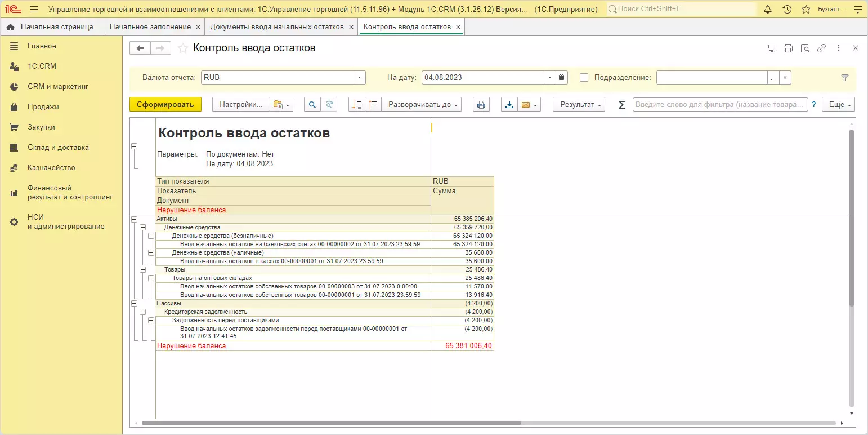Open calendar picker for the date field
The image size is (868, 435).
tap(562, 78)
